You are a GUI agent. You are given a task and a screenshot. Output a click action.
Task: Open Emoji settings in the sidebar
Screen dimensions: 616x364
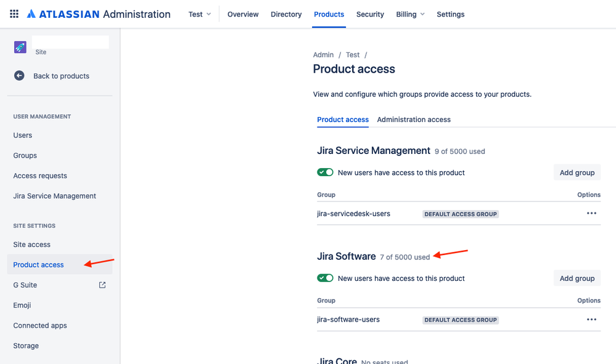pyautogui.click(x=22, y=305)
